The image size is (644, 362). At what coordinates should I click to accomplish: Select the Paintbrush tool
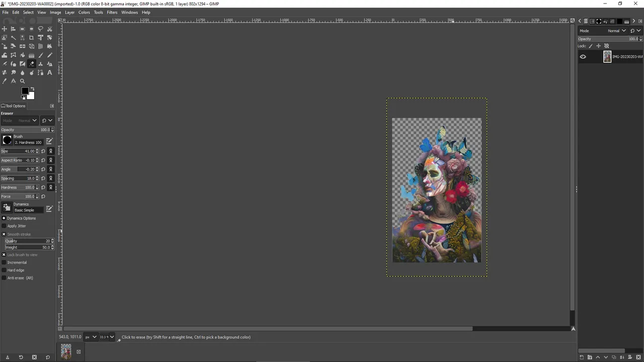(40, 55)
